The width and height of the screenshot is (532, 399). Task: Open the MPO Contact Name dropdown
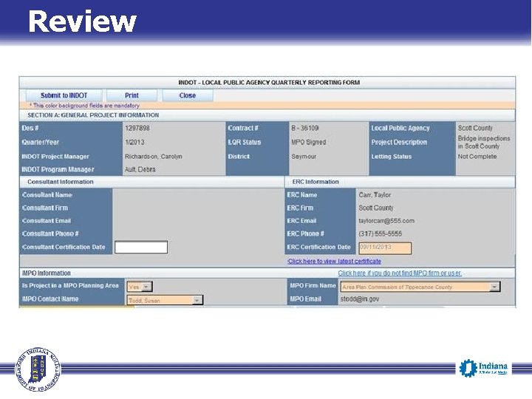pyautogui.click(x=165, y=300)
